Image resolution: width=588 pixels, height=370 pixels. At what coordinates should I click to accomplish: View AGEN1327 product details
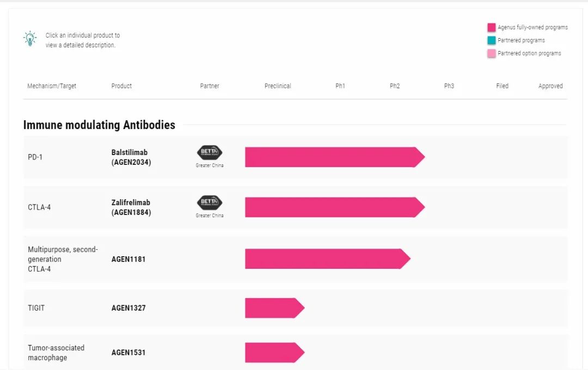pyautogui.click(x=128, y=308)
